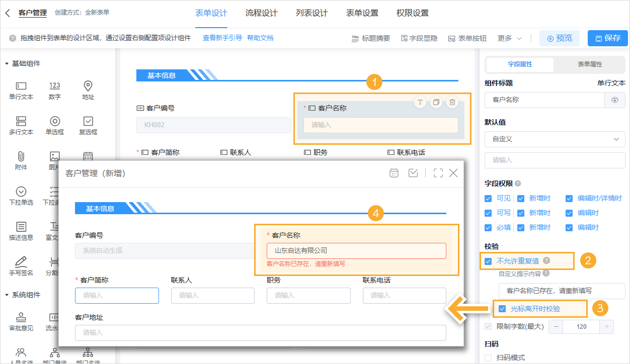
Task: Expand the 更多 menu in the toolbar
Action: click(508, 37)
